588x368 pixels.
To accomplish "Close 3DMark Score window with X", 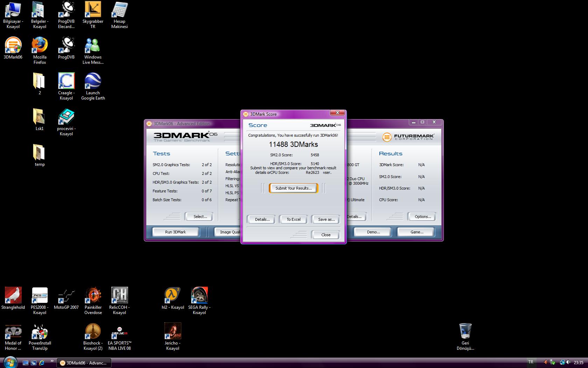I will 337,113.
